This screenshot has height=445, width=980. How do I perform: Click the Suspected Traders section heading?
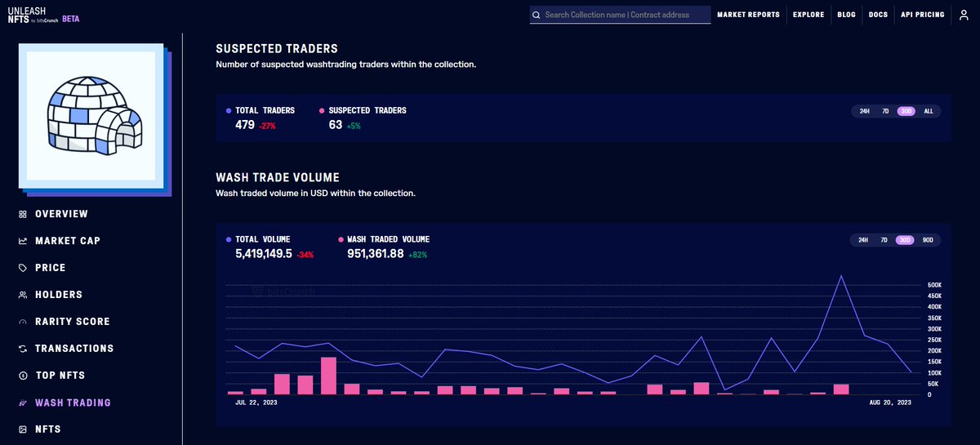pos(277,49)
